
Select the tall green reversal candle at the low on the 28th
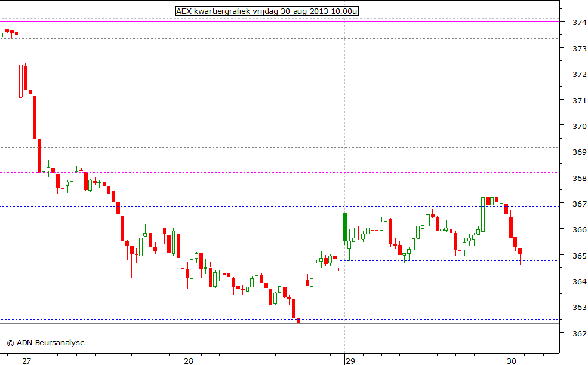point(303,303)
